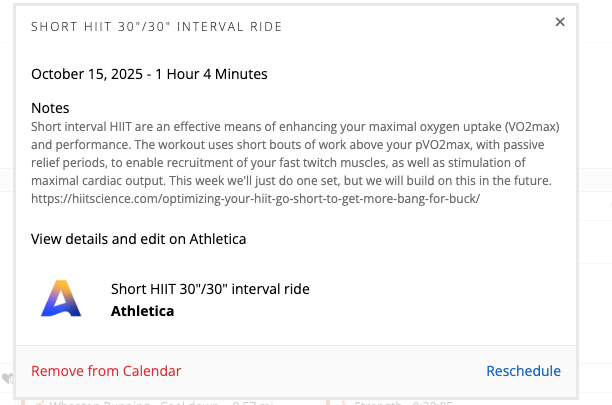The image size is (612, 405).
Task: Open the hiitscience.com article URL
Action: click(x=255, y=199)
